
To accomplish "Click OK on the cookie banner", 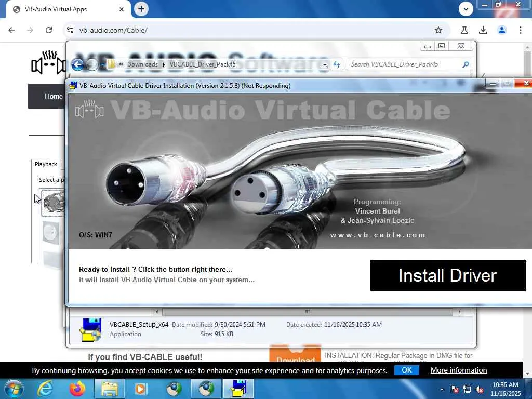I will [406, 370].
